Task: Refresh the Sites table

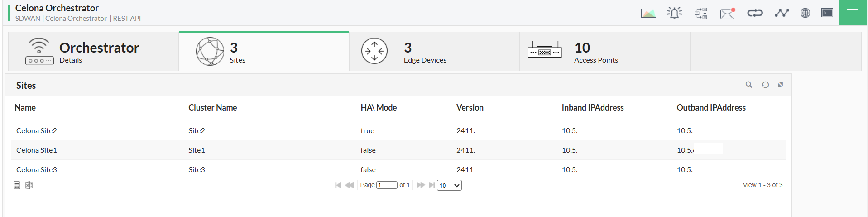Action: [765, 85]
